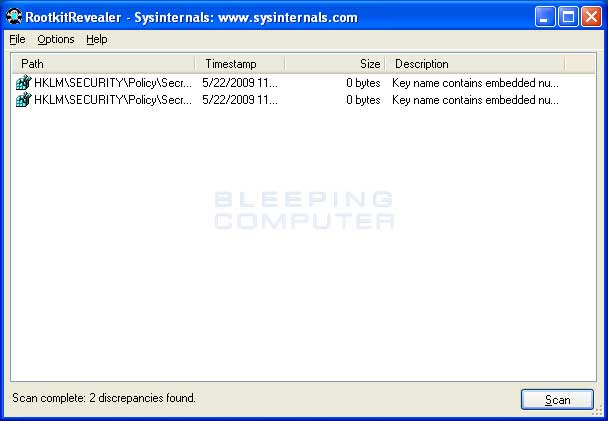This screenshot has height=421, width=608.
Task: Click the RootkitRevealer icon in title bar
Action: tap(14, 17)
